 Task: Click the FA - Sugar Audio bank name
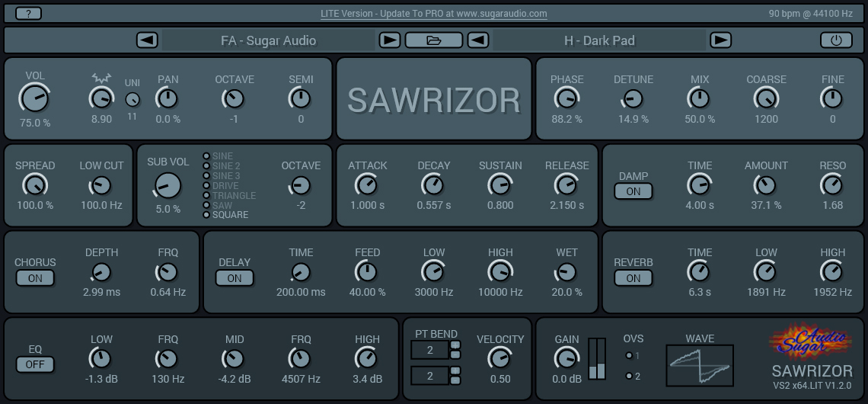click(x=269, y=40)
